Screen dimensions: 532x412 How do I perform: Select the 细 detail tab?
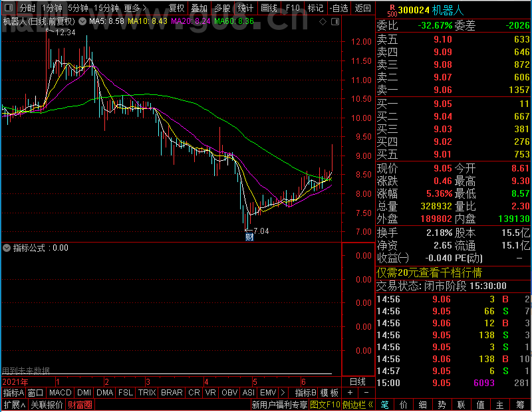(x=423, y=405)
